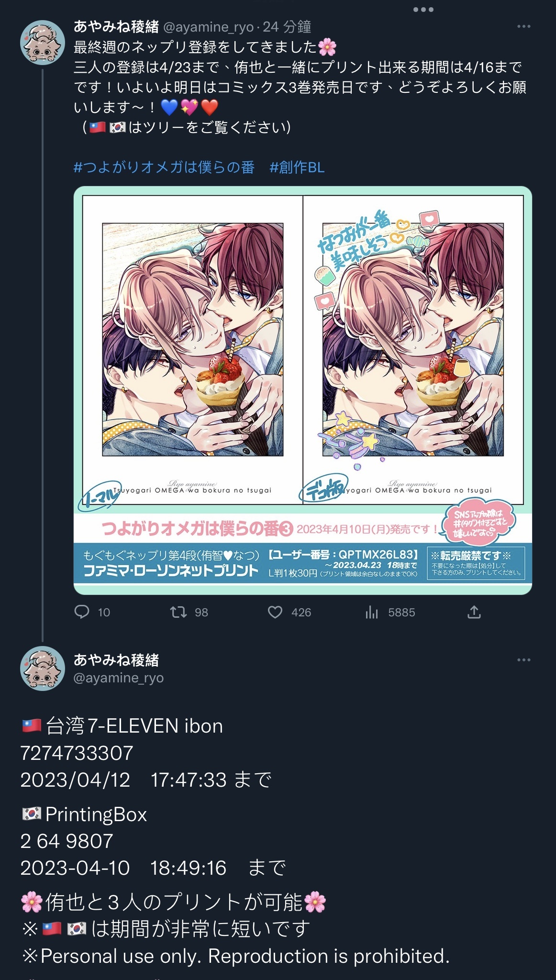
Task: Tap the share upload icon
Action: (x=474, y=612)
